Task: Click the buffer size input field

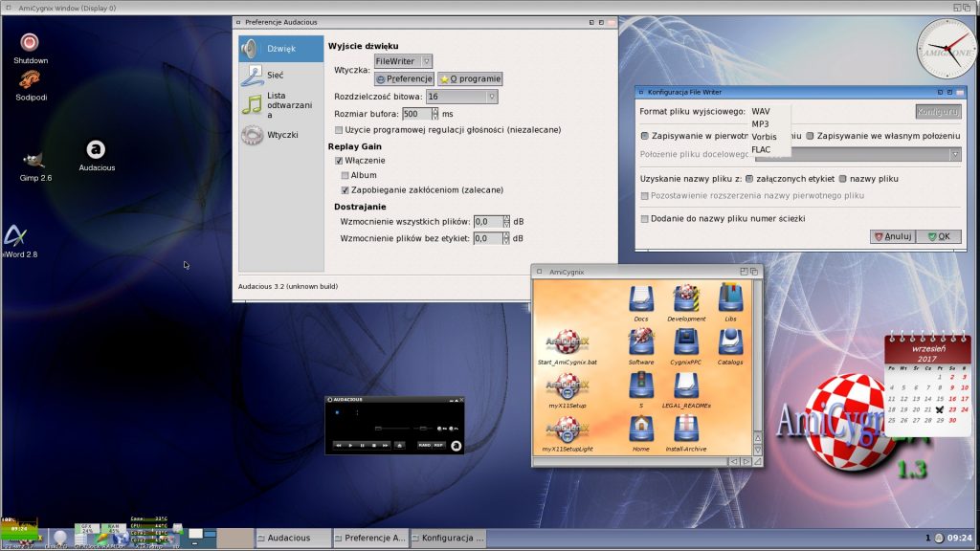Action: [419, 115]
